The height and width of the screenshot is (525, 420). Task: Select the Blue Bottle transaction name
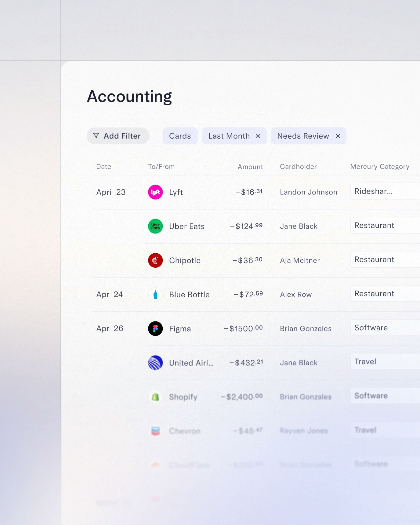189,295
